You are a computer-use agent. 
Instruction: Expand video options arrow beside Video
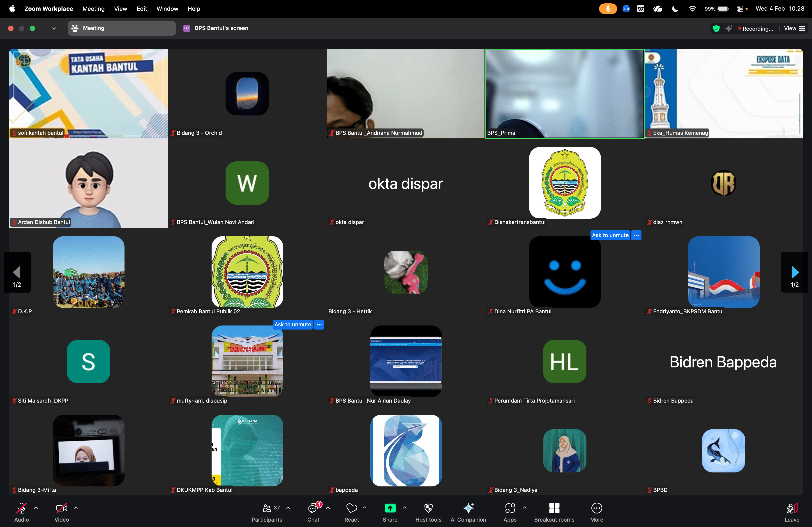pyautogui.click(x=76, y=508)
